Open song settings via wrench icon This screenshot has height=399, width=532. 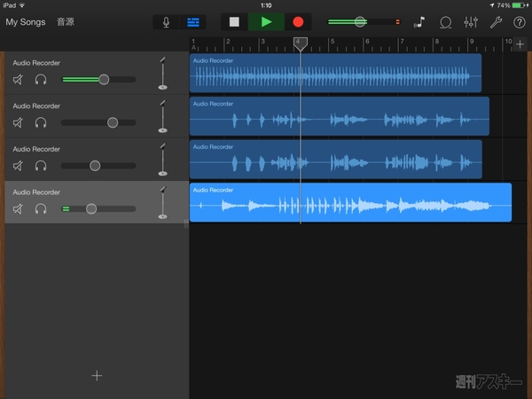pos(496,21)
